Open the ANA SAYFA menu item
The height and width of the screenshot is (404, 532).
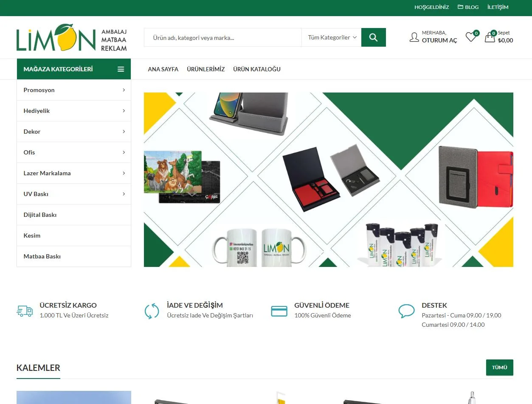pyautogui.click(x=163, y=69)
